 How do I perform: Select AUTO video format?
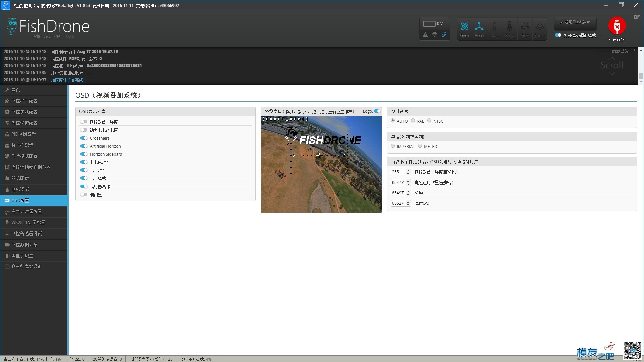[x=393, y=121]
